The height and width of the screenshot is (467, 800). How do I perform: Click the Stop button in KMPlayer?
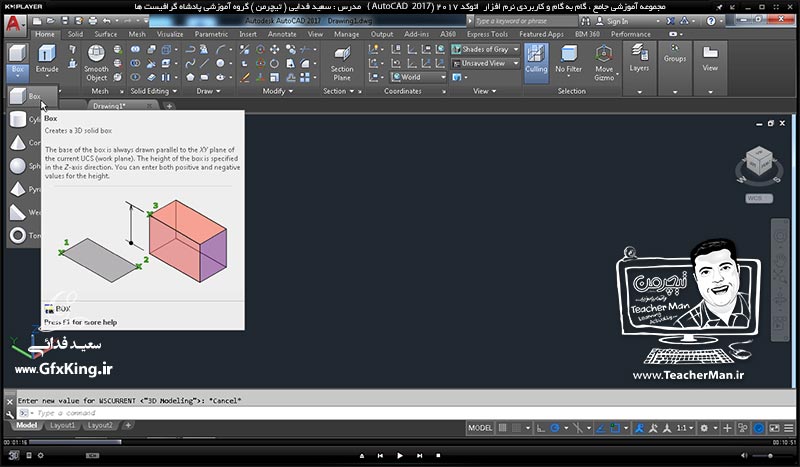click(438, 455)
